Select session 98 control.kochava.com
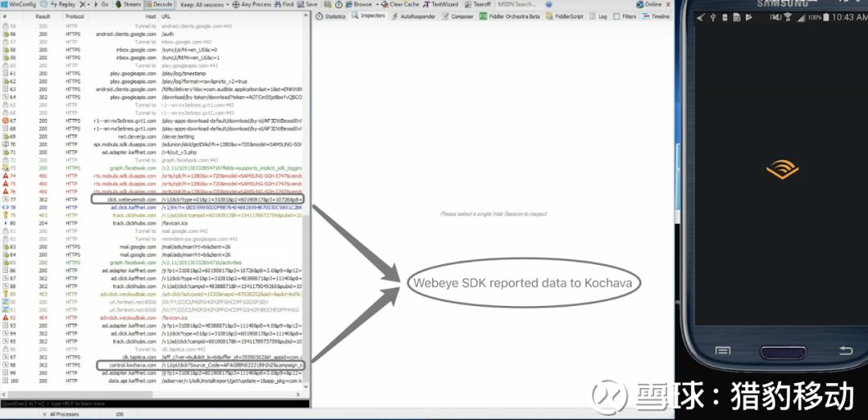The image size is (868, 420). point(152,365)
